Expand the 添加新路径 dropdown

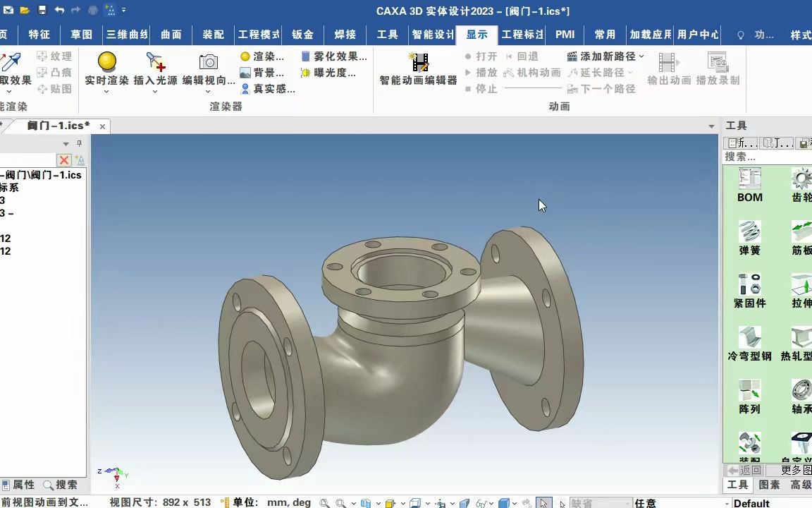click(641, 56)
